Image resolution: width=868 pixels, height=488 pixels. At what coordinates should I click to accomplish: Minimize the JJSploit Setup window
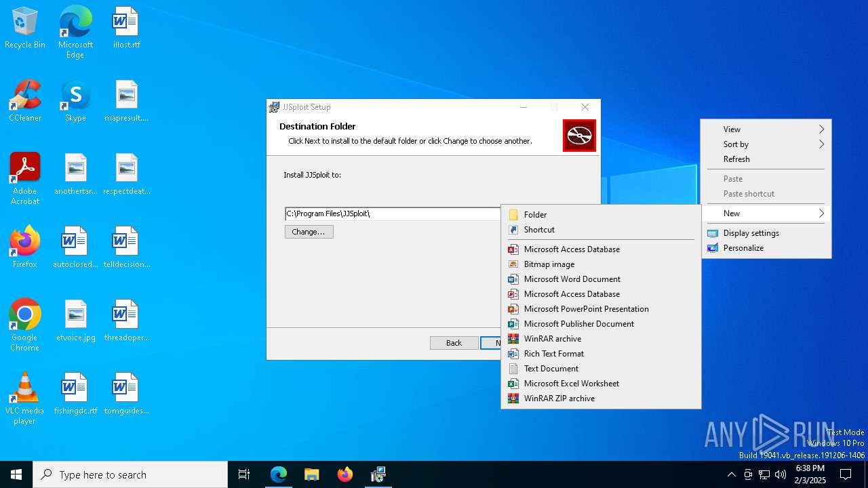coord(524,107)
